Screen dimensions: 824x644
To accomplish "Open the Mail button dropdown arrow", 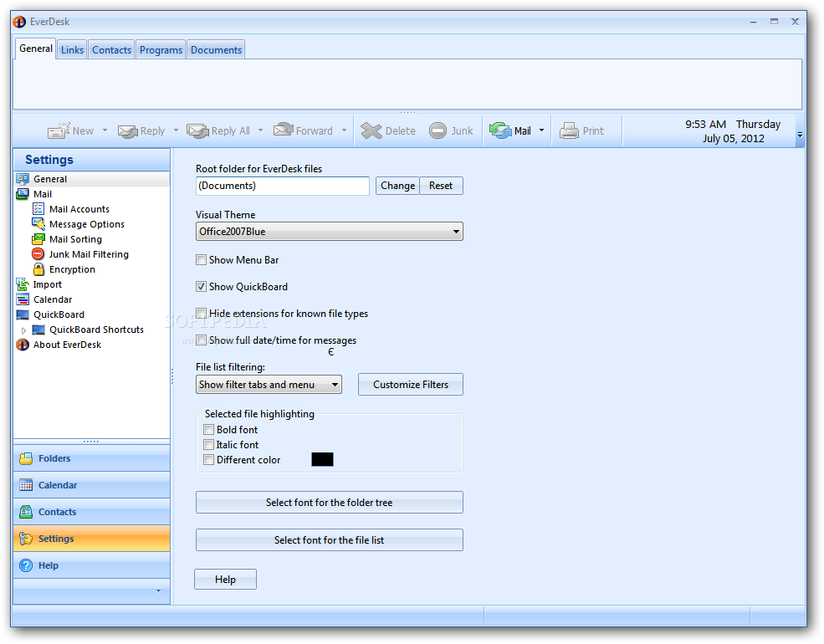I will (x=541, y=130).
